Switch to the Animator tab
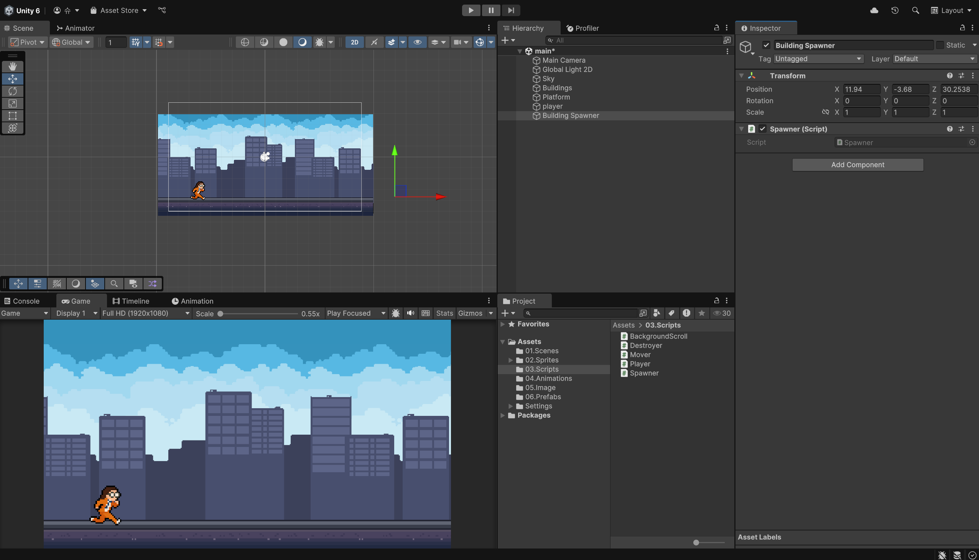This screenshot has width=979, height=560. tap(76, 28)
